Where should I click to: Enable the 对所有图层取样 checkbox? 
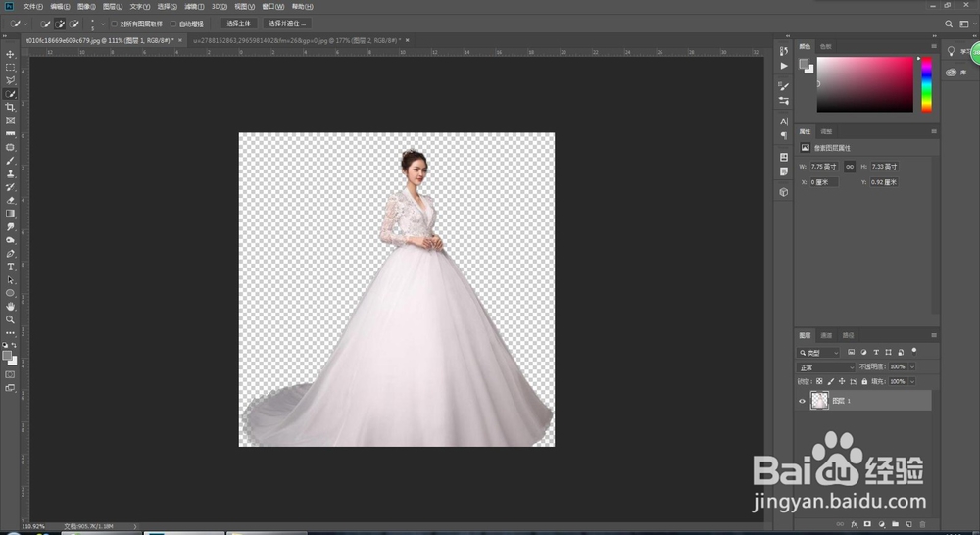(x=114, y=24)
